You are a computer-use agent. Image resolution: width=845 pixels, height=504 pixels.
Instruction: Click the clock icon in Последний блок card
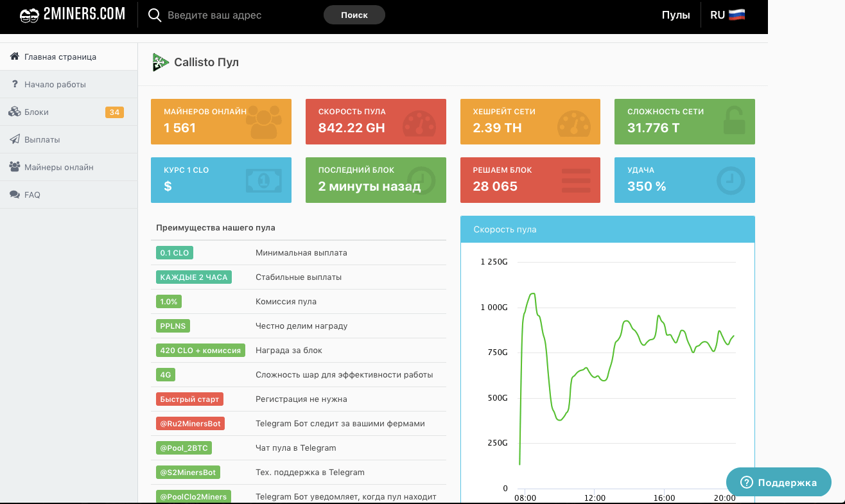(x=421, y=181)
